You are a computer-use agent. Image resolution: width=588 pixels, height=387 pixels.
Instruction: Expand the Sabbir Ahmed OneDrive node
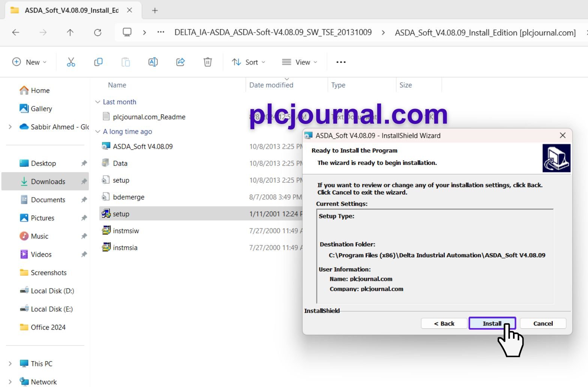tap(10, 127)
